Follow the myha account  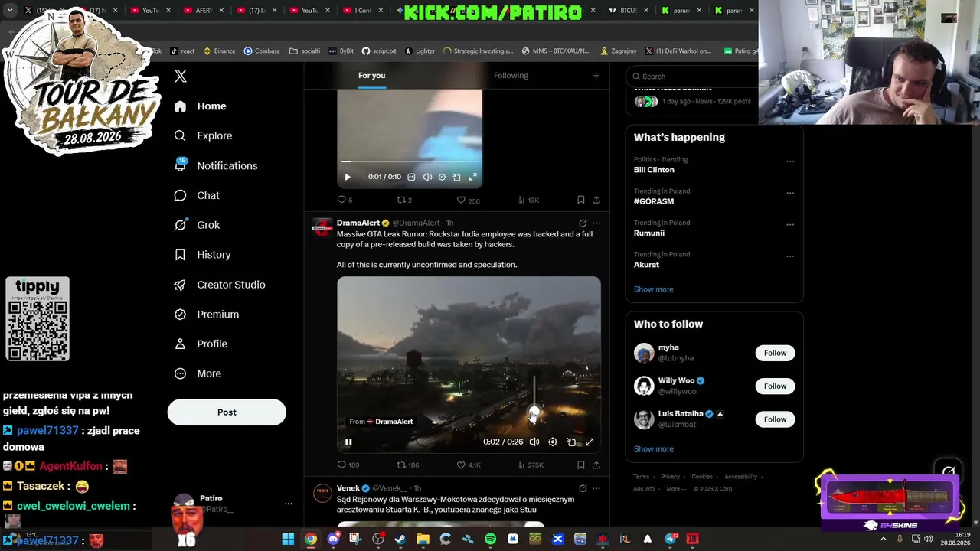point(775,353)
